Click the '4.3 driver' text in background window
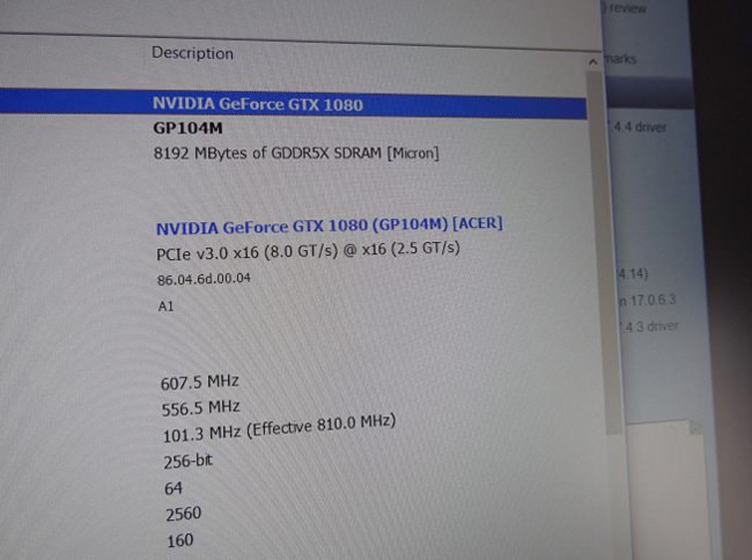This screenshot has height=560, width=752. tap(652, 326)
